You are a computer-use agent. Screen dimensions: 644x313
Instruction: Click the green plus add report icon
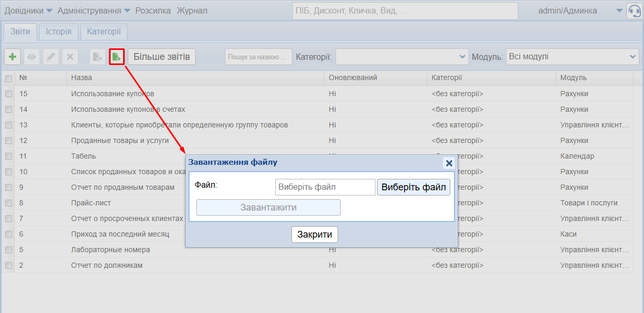coord(12,57)
